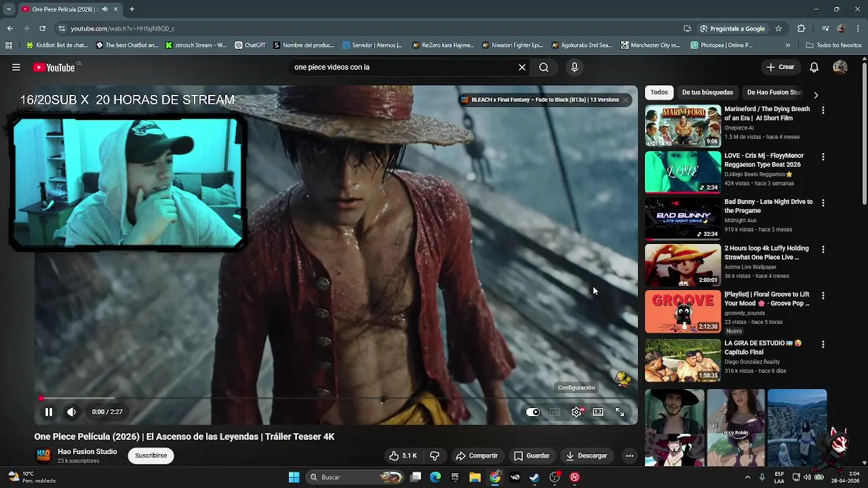Show more filter chips with arrow
The width and height of the screenshot is (868, 488).
[x=816, y=95]
